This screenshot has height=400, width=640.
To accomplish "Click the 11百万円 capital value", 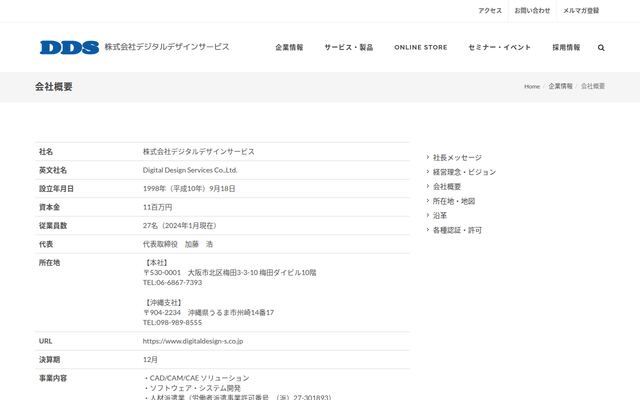I will [158, 207].
